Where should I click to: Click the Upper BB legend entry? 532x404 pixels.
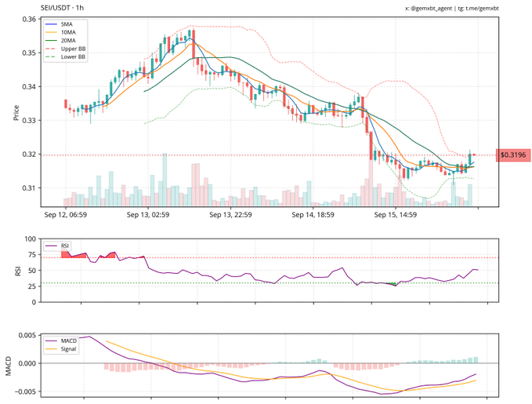point(71,49)
